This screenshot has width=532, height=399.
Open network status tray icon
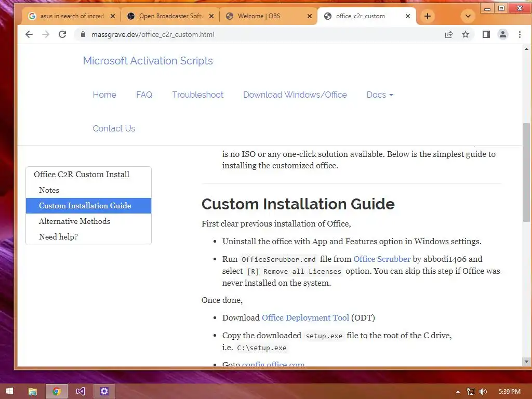[470, 392]
